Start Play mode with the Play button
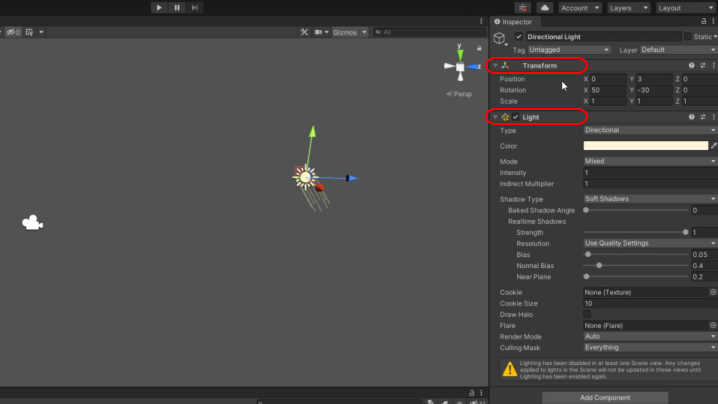The width and height of the screenshot is (718, 404). 159,8
